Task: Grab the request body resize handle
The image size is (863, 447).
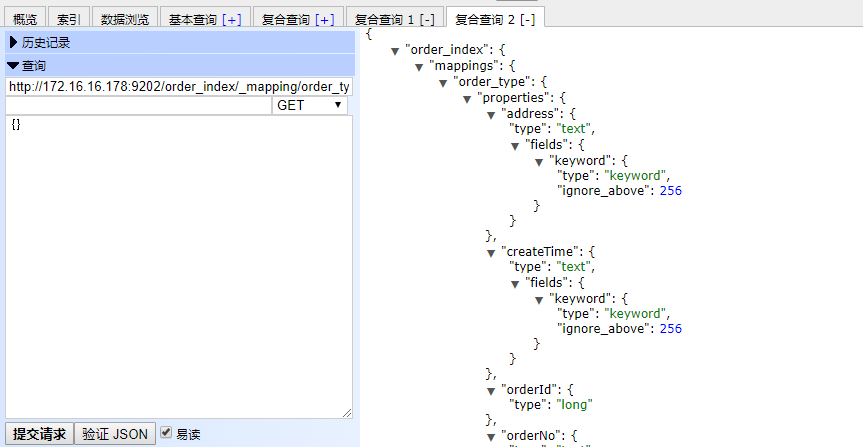Action: 347,413
